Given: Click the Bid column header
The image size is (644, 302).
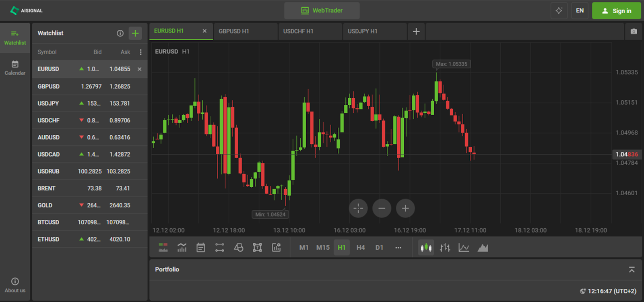Looking at the screenshot, I should coord(97,52).
